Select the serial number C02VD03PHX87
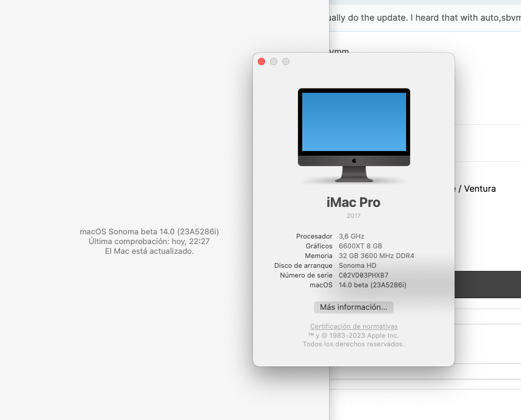The image size is (521, 420). (x=364, y=275)
